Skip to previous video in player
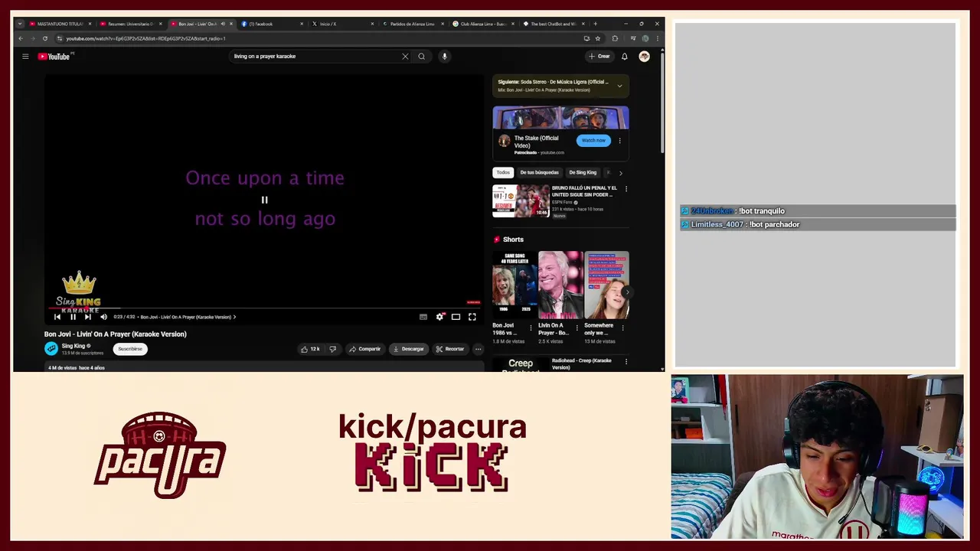The height and width of the screenshot is (551, 980). coord(57,317)
